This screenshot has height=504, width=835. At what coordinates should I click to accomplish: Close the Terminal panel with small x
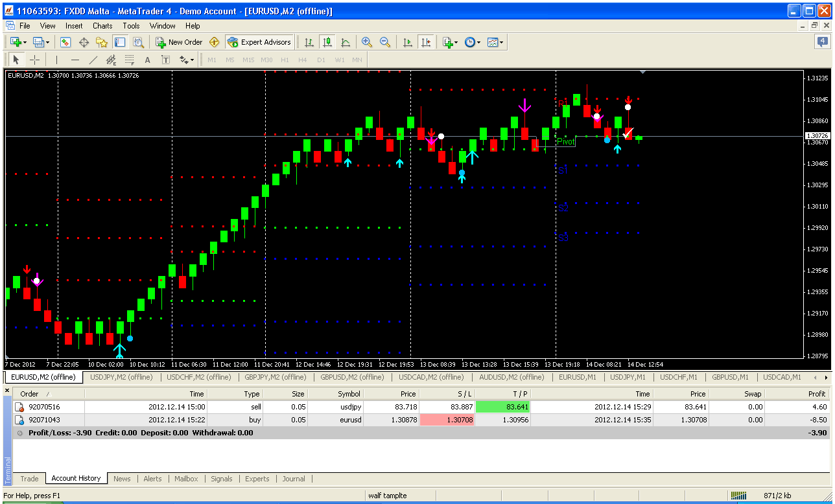coord(8,390)
